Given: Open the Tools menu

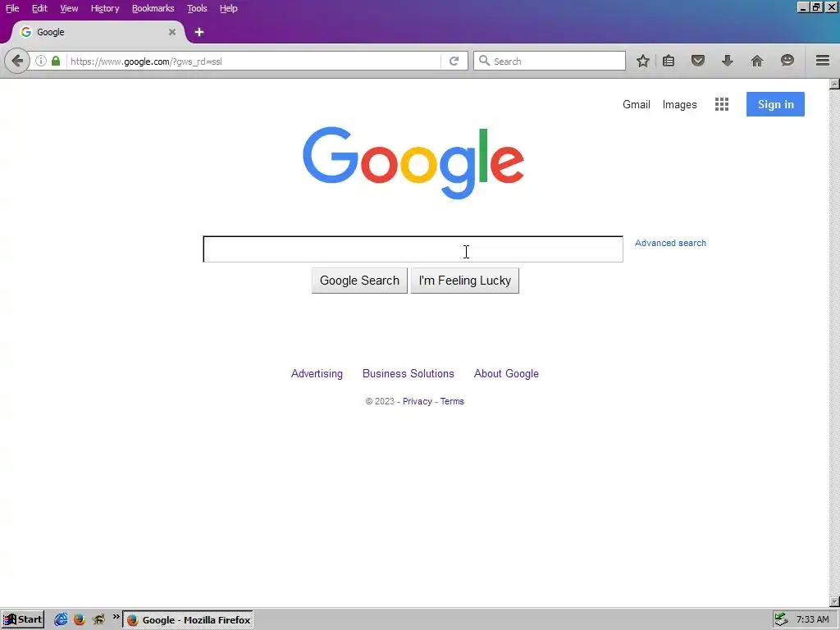Looking at the screenshot, I should pos(197,8).
